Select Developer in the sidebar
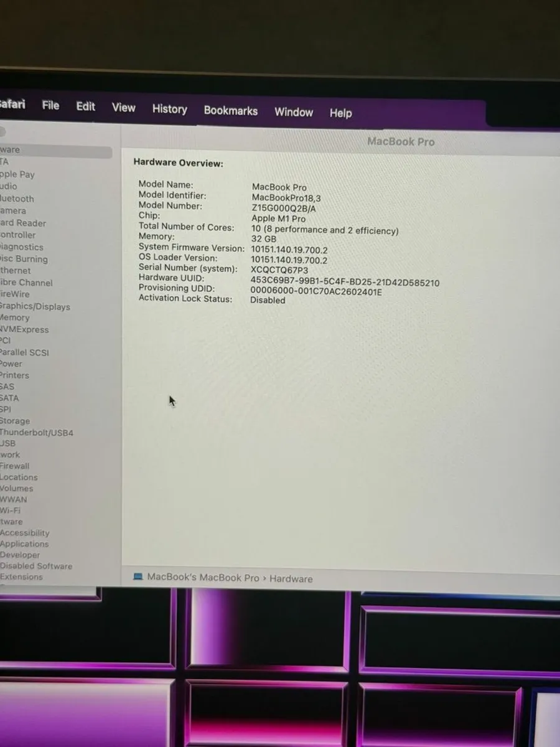Screen dimensions: 560x747 [20, 555]
